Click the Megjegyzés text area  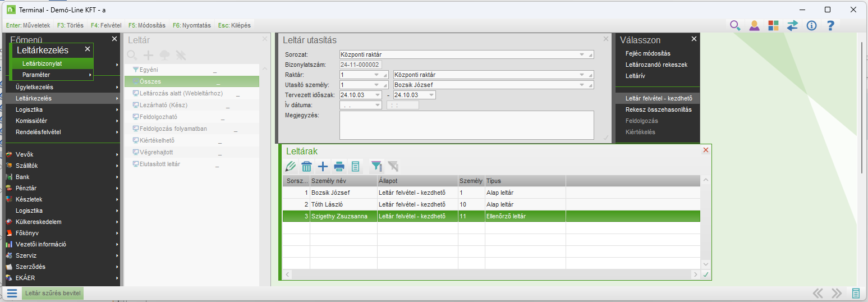pos(466,125)
